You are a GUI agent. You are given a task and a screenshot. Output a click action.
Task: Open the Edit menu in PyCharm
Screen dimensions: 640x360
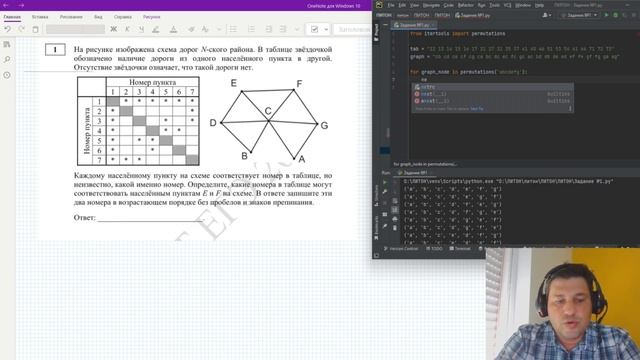pos(402,5)
